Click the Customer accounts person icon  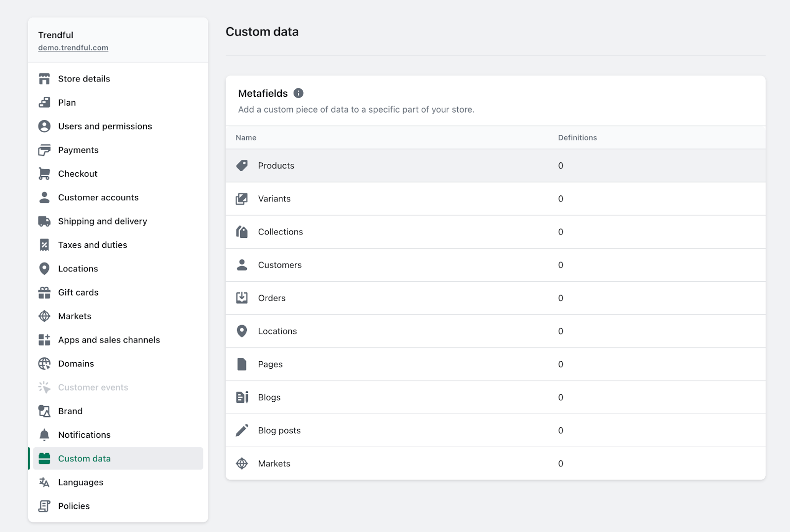44,197
